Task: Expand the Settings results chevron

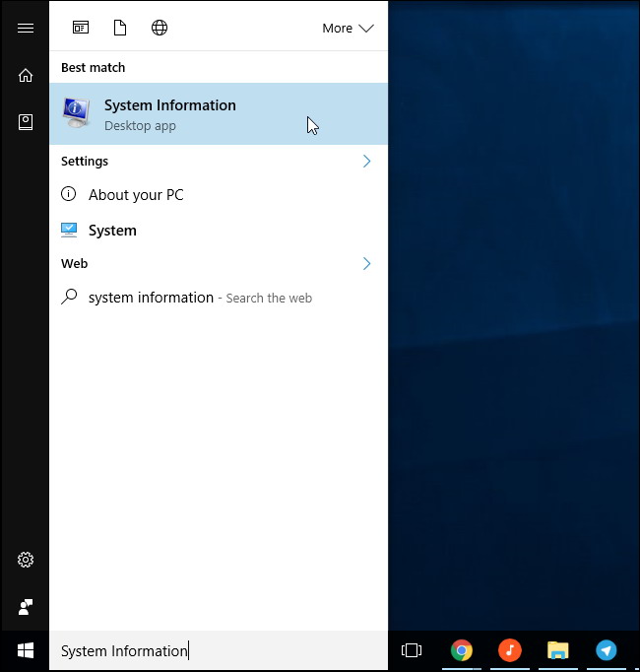Action: [x=366, y=161]
